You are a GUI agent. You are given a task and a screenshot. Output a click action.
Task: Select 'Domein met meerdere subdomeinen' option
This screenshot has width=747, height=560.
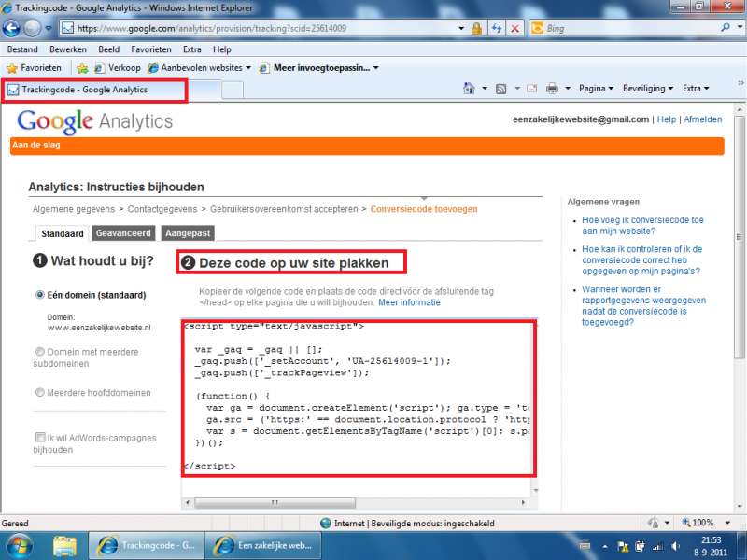(40, 351)
